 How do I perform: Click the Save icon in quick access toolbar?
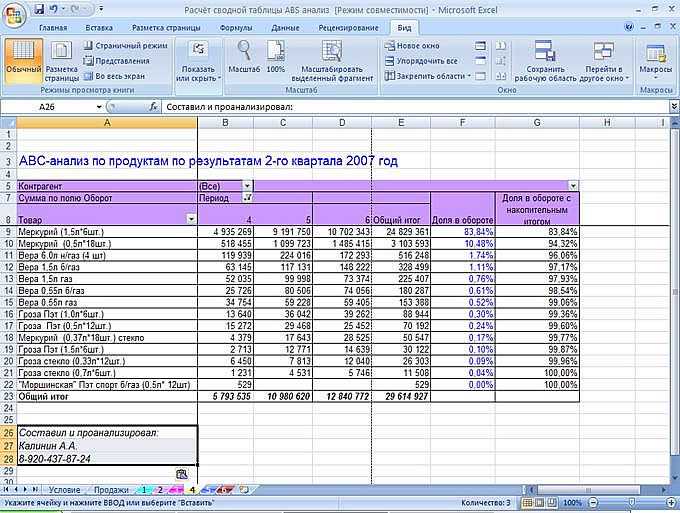coord(39,9)
